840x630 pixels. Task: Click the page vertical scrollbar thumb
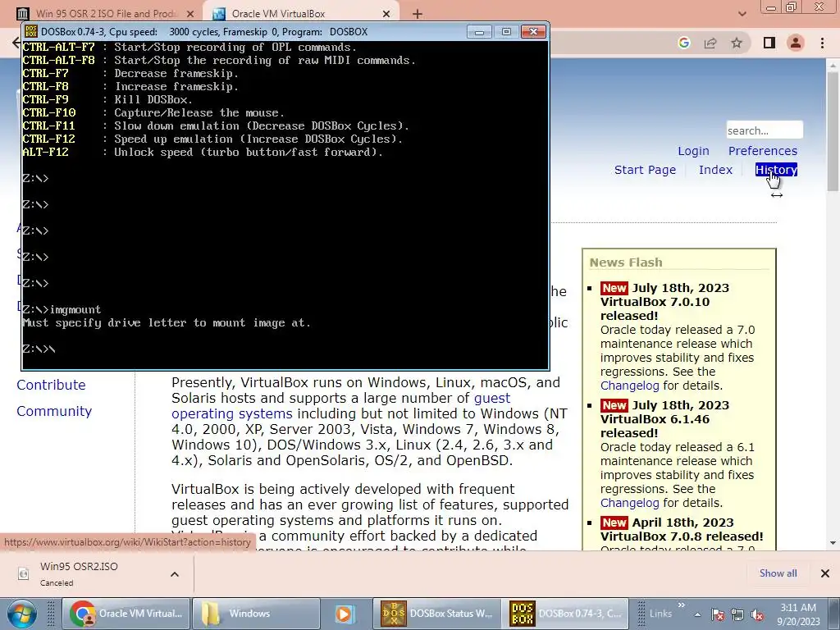click(x=833, y=131)
